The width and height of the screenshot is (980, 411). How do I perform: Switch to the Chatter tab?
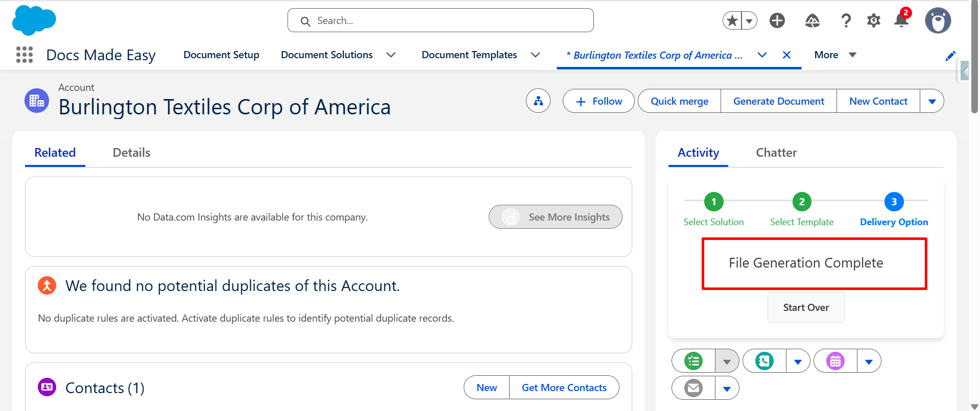(776, 153)
